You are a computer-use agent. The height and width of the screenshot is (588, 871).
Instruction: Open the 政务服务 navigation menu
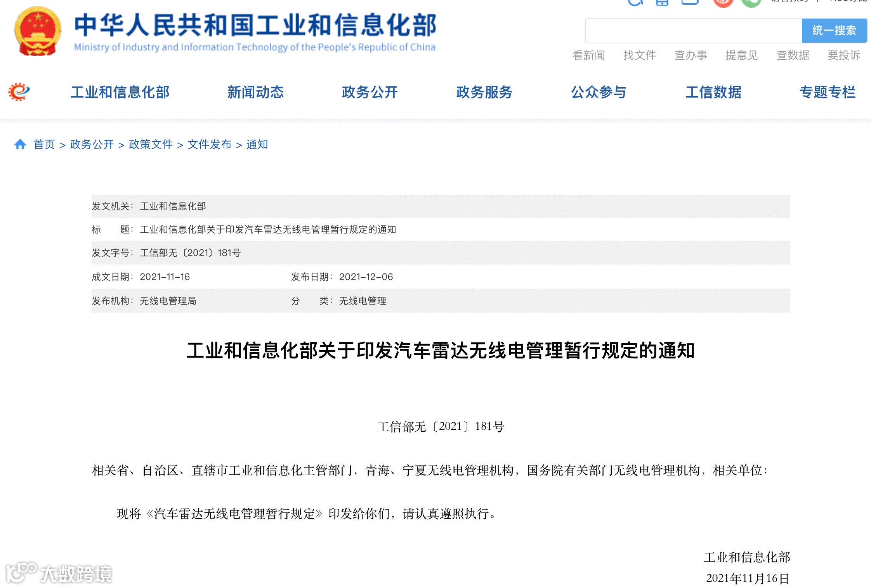click(x=484, y=92)
